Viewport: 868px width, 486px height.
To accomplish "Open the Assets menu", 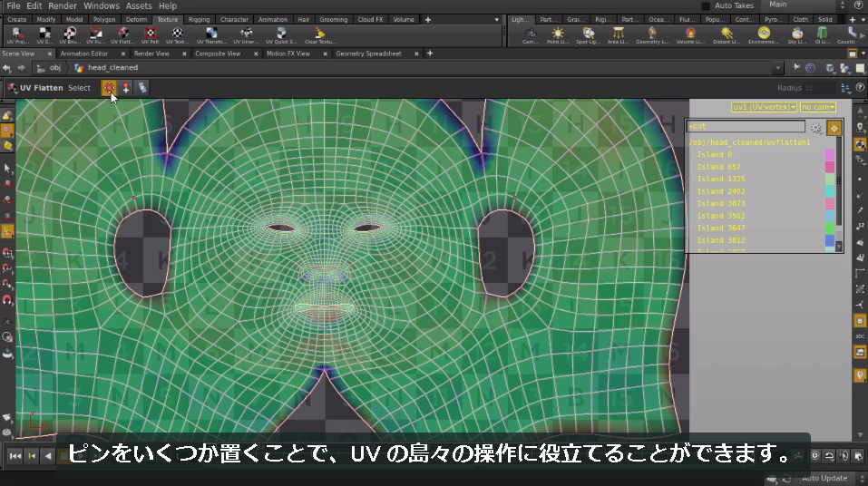I will pyautogui.click(x=139, y=5).
